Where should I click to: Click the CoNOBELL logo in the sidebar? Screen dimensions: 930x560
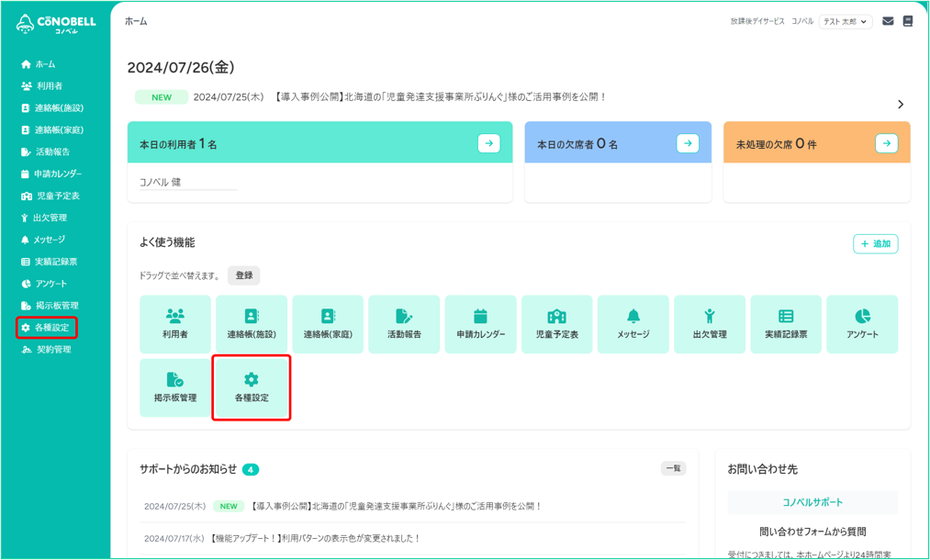(x=56, y=24)
